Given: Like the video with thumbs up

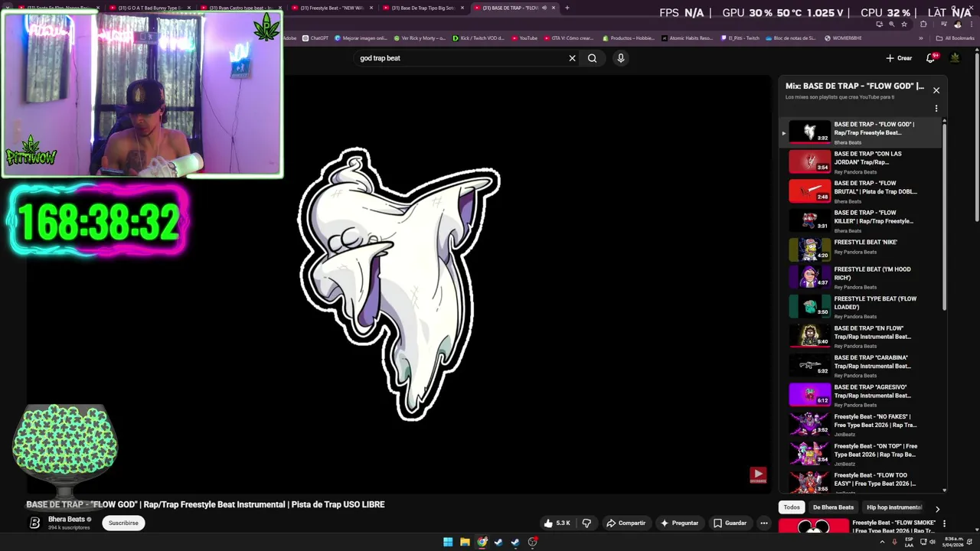Looking at the screenshot, I should (x=557, y=523).
